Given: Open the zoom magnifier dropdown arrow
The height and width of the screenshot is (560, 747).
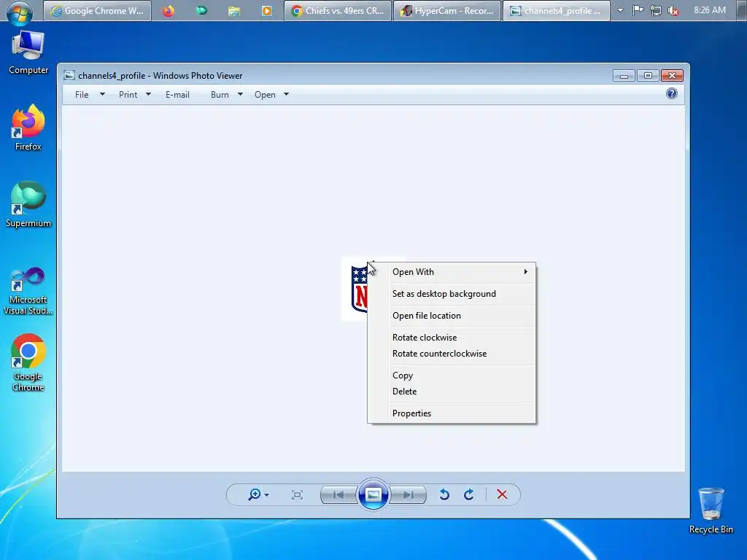Looking at the screenshot, I should (266, 495).
